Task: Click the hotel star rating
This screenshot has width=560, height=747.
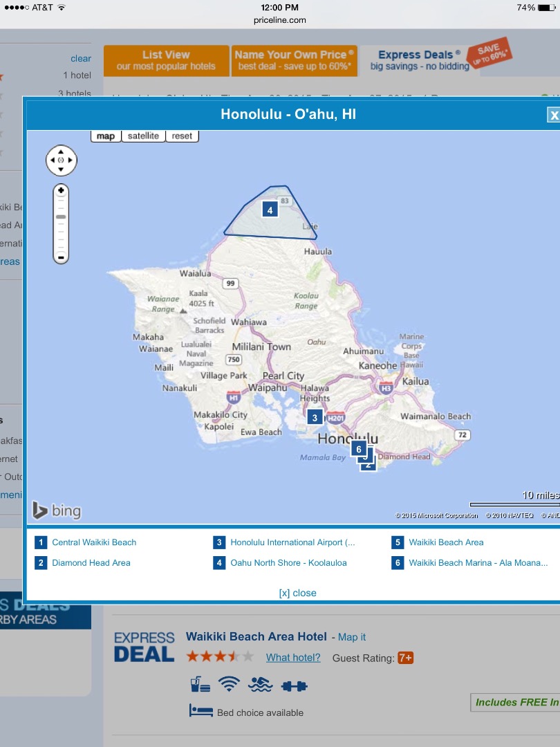Action: [220, 657]
